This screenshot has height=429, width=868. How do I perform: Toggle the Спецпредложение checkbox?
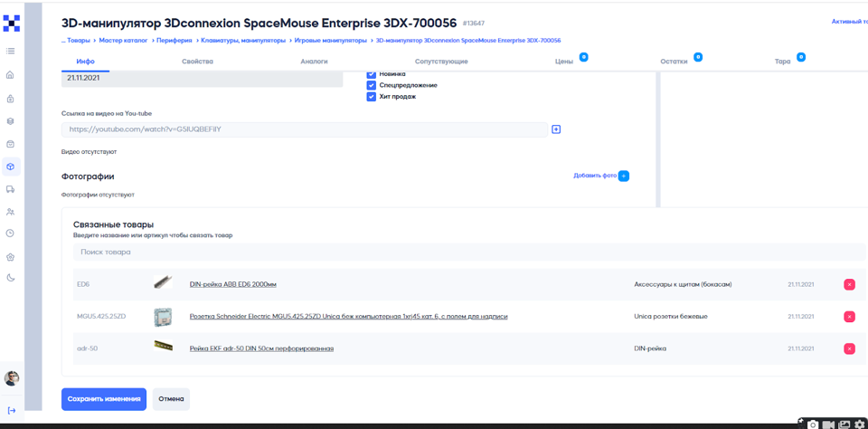[372, 85]
